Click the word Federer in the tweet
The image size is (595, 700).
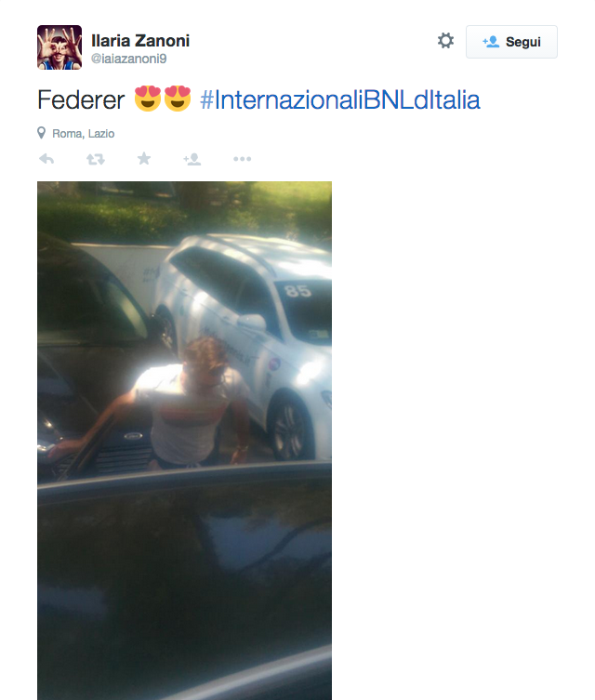[x=81, y=99]
